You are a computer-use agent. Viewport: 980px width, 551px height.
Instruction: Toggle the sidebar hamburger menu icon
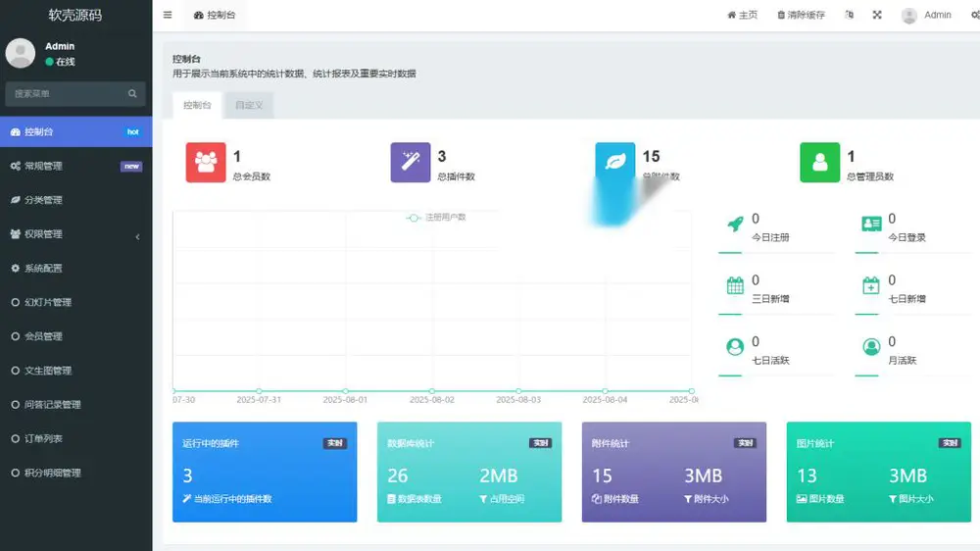point(168,15)
